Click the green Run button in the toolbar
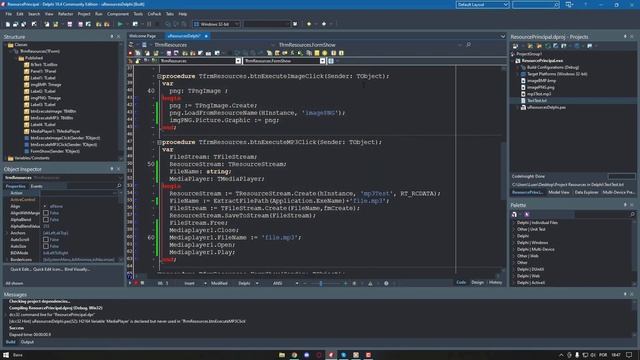 (x=120, y=24)
